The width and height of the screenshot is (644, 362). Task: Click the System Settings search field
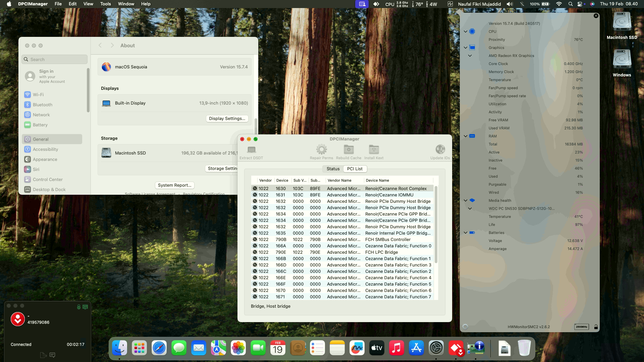coord(55,59)
